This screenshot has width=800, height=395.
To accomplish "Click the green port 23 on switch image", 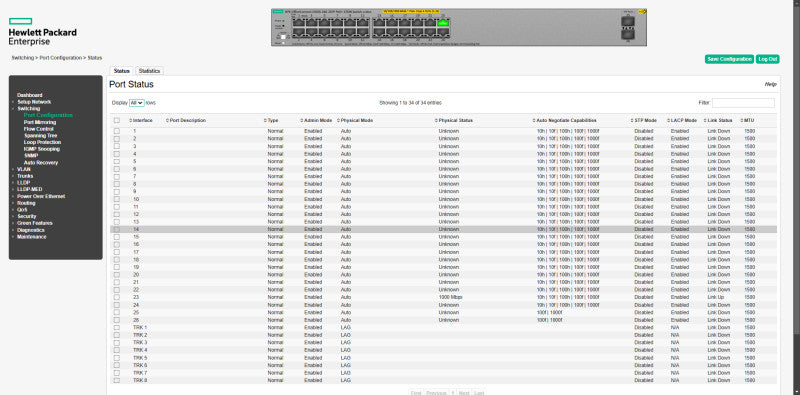I will tap(443, 23).
